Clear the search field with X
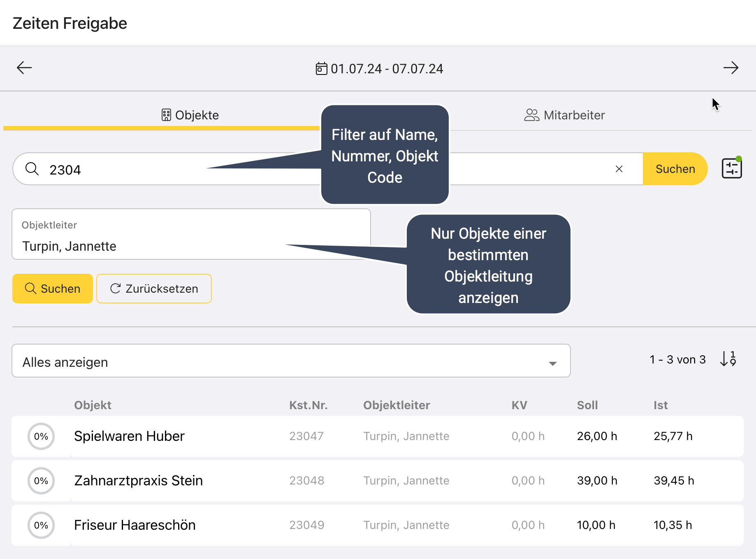 [x=619, y=169]
